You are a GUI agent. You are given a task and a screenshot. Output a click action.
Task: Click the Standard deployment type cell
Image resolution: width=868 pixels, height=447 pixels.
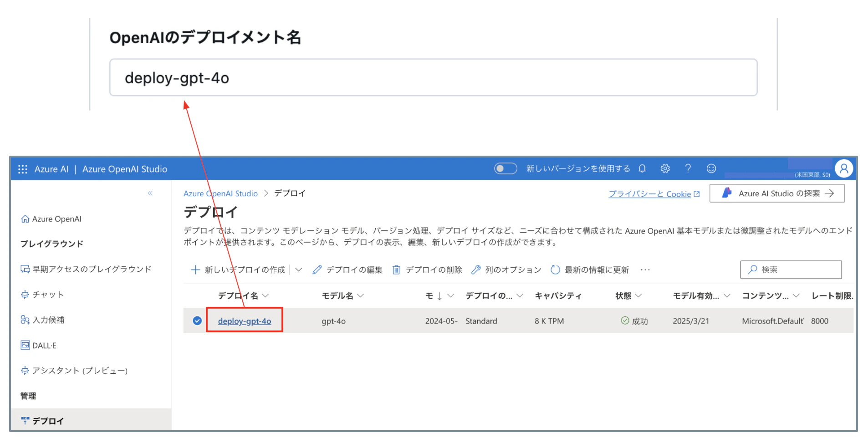point(481,321)
